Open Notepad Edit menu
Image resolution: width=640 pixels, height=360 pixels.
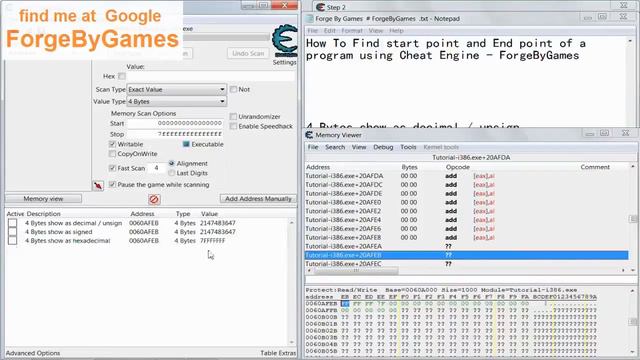pyautogui.click(x=330, y=31)
